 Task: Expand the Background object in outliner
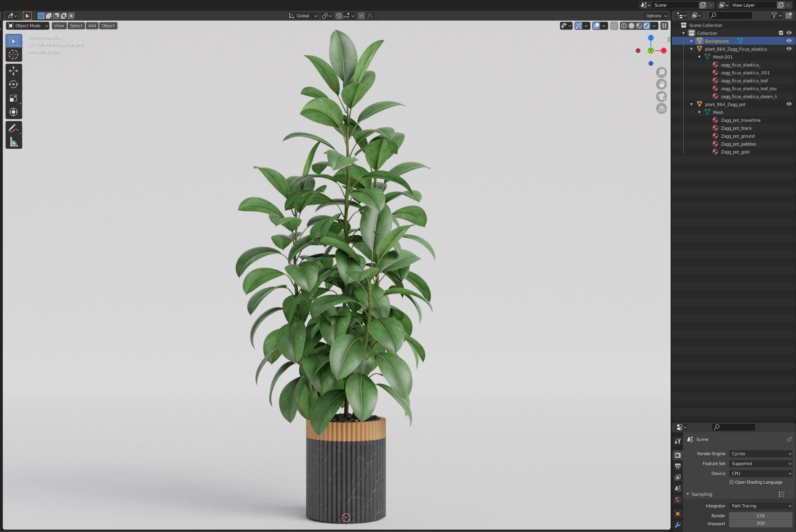692,41
